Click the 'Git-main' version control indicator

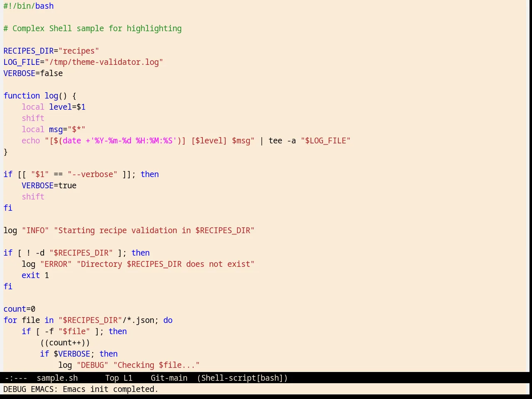click(x=169, y=378)
